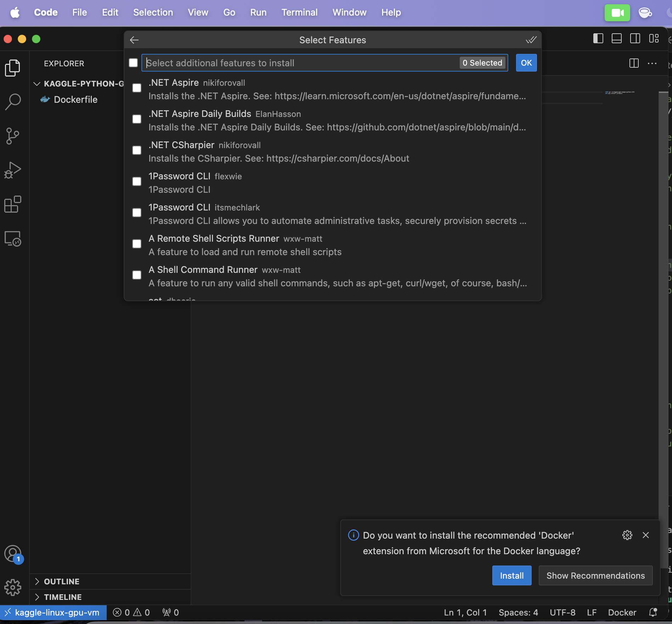Image resolution: width=672 pixels, height=624 pixels.
Task: Open the Selection menu
Action: click(x=153, y=13)
